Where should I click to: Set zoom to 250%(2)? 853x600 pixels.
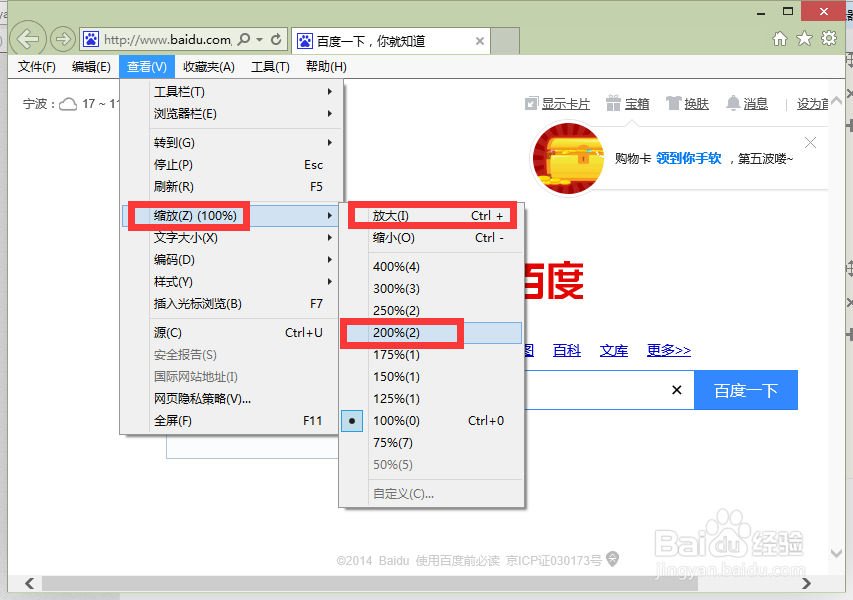click(431, 311)
